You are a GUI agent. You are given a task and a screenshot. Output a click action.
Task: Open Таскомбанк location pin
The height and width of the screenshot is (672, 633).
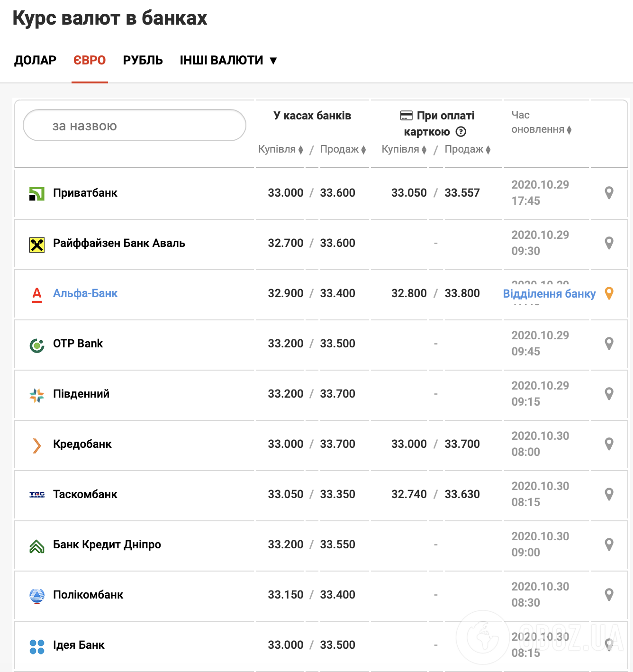609,494
